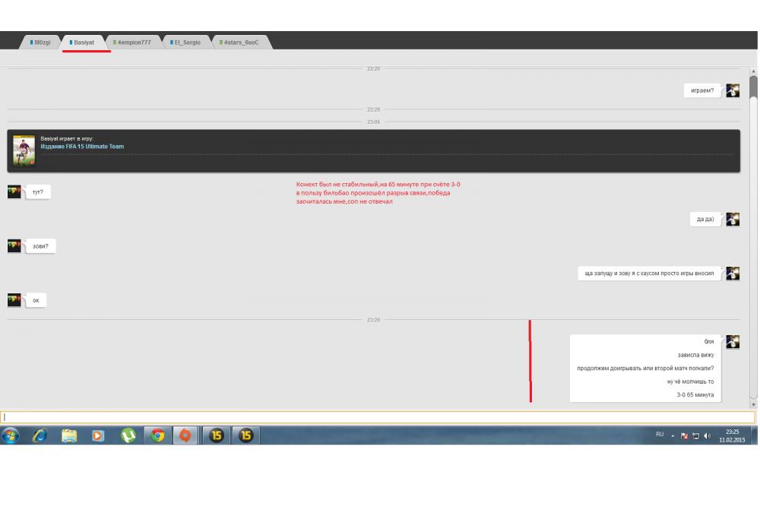Click the 'зависла вижу' message line
Image resolution: width=760 pixels, height=532 pixels.
(695, 355)
